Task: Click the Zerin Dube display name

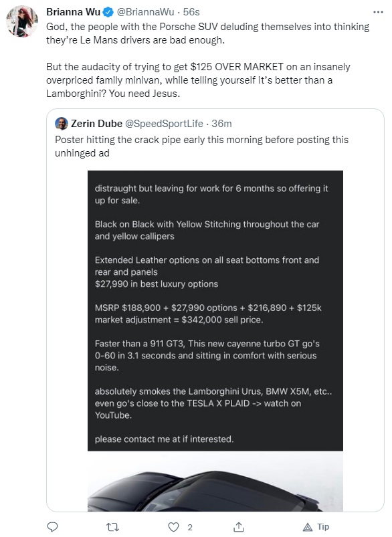Action: 96,124
